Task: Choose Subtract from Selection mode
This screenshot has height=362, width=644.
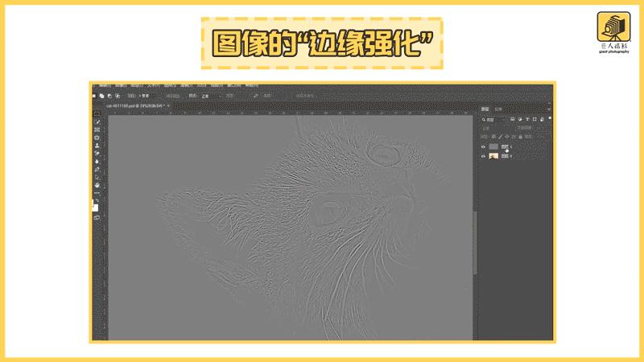Action: [109, 96]
